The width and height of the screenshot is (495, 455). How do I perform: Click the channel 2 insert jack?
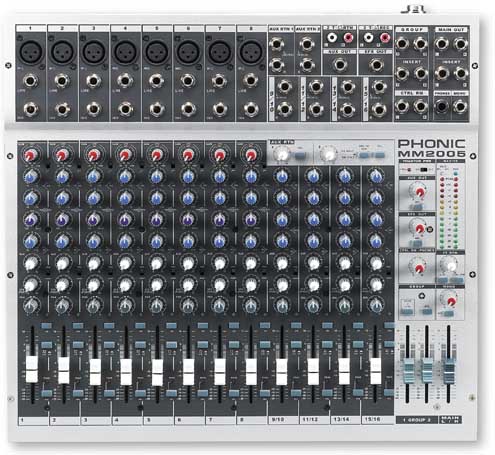[62, 109]
